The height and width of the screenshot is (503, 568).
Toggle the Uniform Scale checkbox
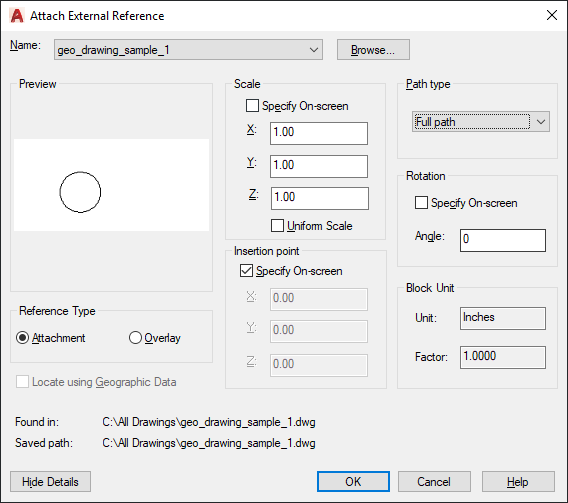click(277, 226)
